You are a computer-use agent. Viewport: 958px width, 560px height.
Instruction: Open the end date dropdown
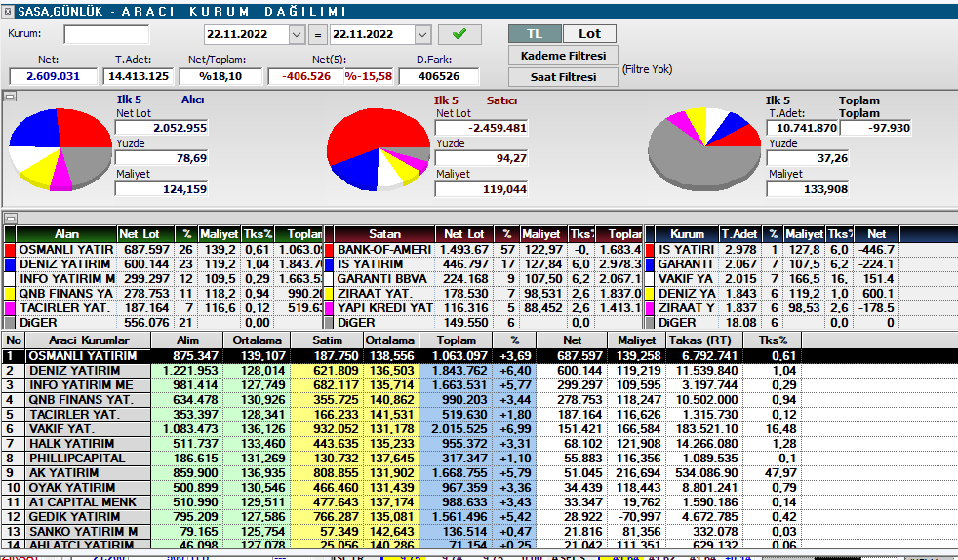click(422, 34)
